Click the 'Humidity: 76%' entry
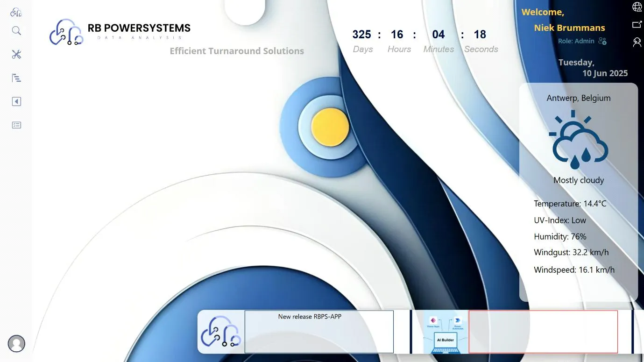Viewport: 644px width, 362px height. pyautogui.click(x=560, y=236)
